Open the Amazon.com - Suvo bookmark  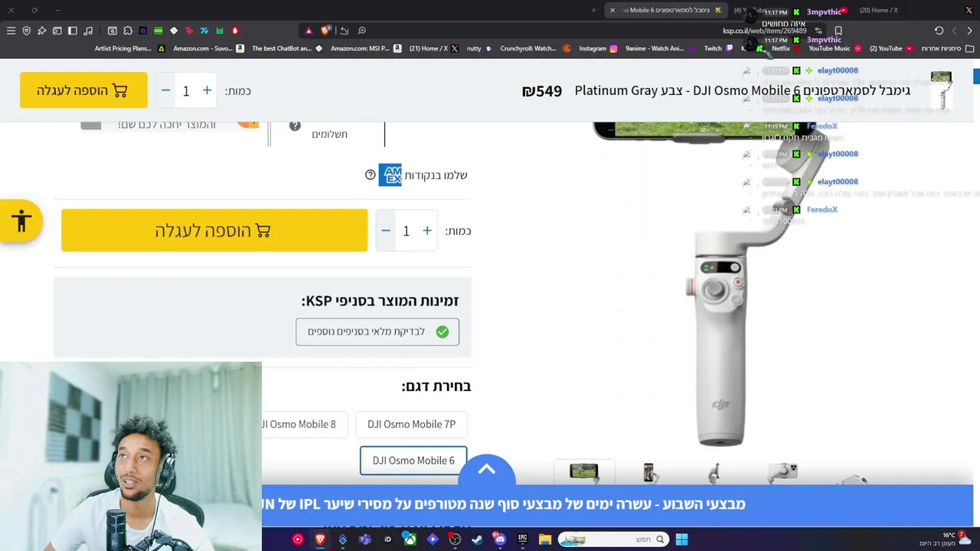(x=208, y=48)
